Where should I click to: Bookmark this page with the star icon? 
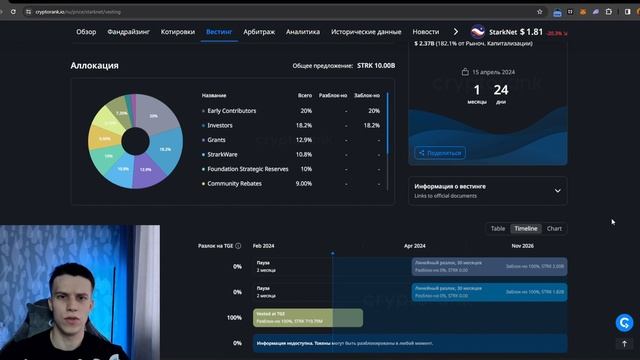click(540, 12)
